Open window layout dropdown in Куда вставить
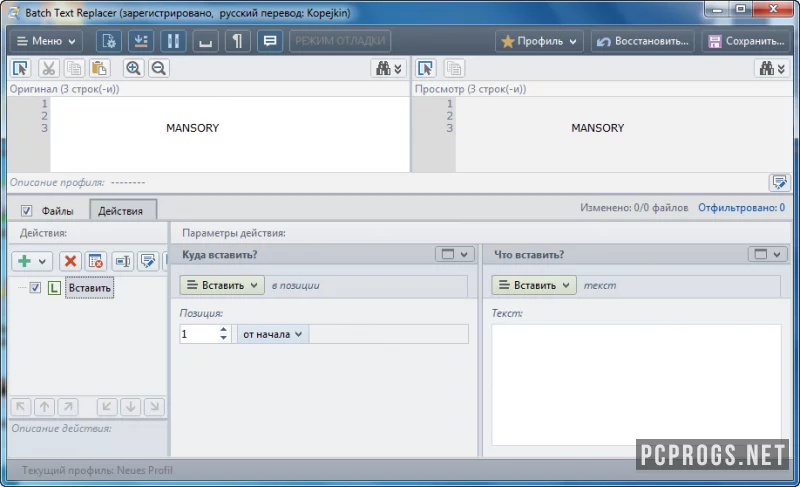 tap(455, 254)
